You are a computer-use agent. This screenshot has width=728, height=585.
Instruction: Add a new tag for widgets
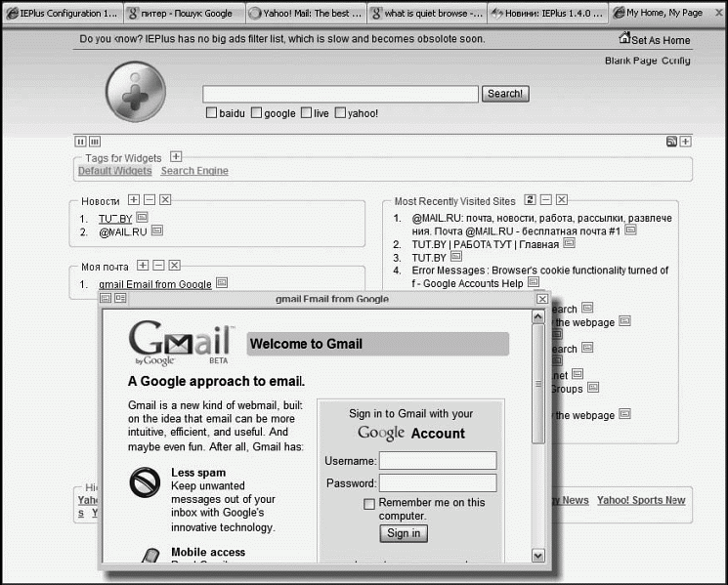click(176, 156)
